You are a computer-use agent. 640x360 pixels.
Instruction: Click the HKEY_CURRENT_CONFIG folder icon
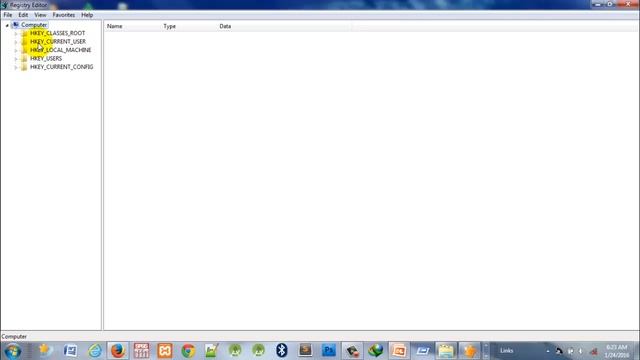[x=24, y=67]
